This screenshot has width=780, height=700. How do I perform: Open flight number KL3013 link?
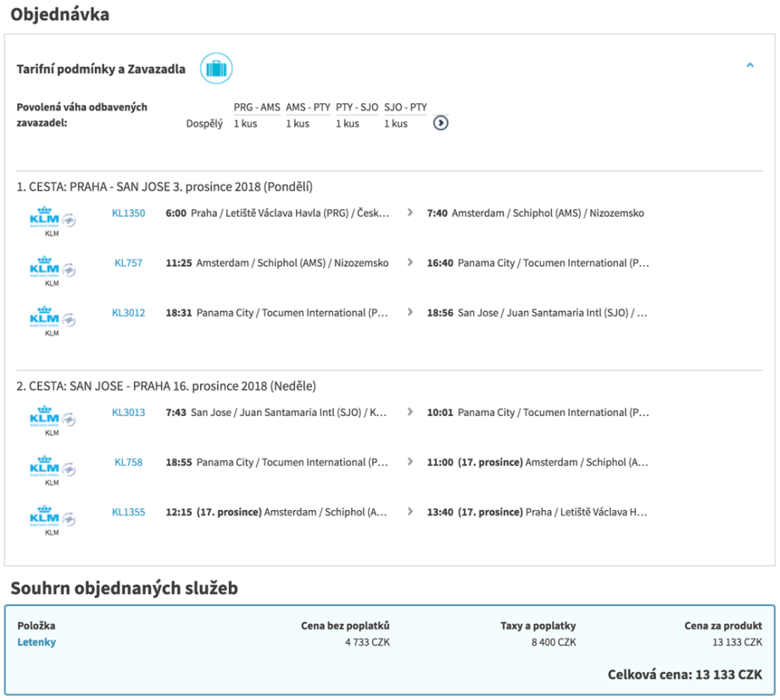pos(128,413)
